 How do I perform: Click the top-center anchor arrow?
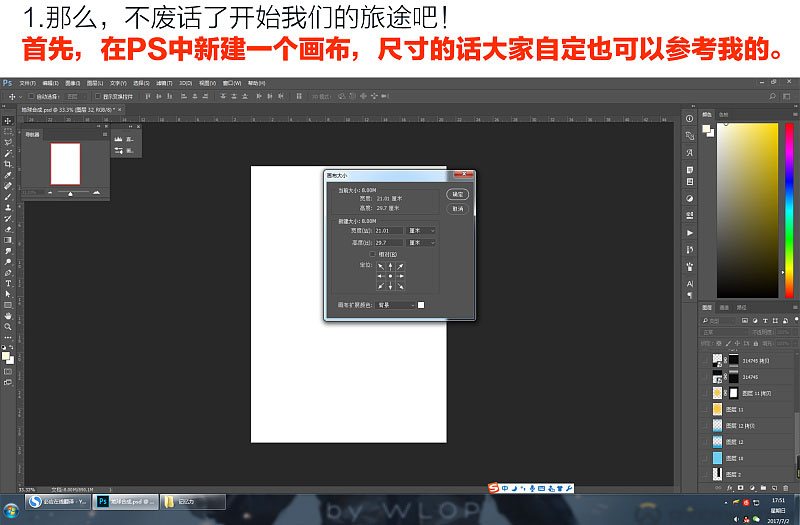click(x=390, y=266)
